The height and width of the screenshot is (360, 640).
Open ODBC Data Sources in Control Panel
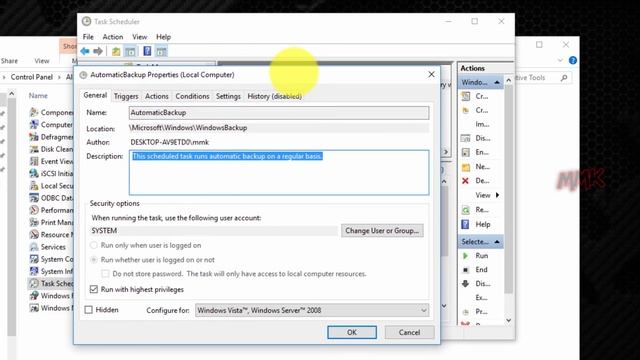coord(57,198)
